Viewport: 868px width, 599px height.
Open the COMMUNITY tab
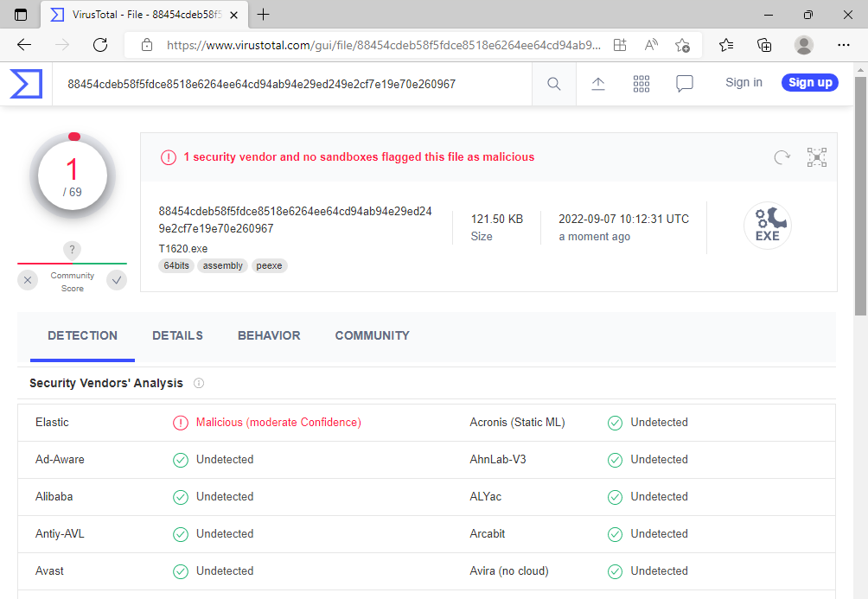pos(372,335)
